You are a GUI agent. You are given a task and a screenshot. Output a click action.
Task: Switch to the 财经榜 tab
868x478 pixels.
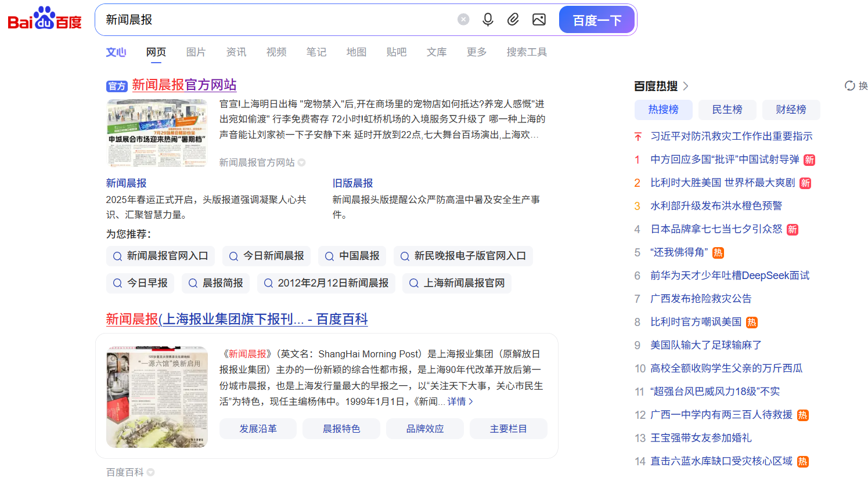(x=791, y=110)
